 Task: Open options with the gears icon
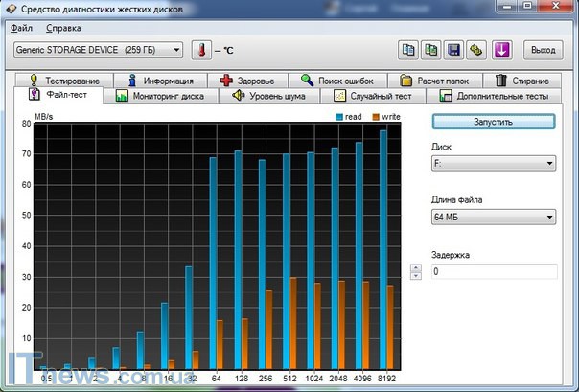point(477,49)
